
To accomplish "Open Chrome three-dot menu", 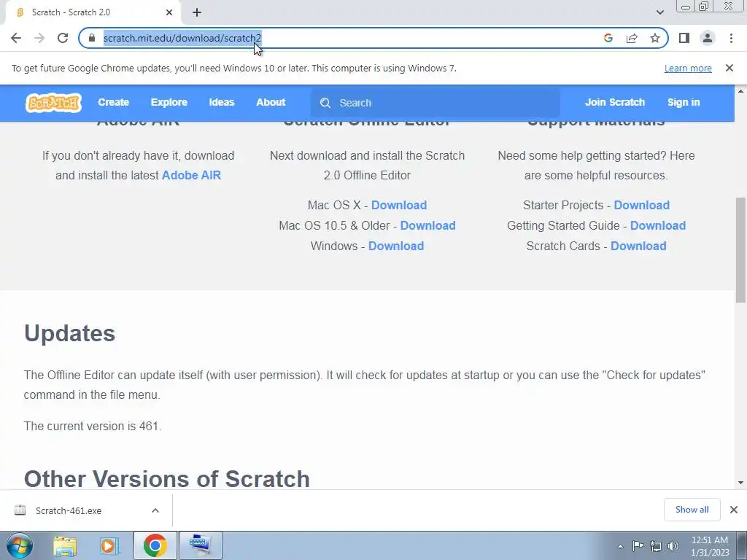I will click(x=731, y=38).
